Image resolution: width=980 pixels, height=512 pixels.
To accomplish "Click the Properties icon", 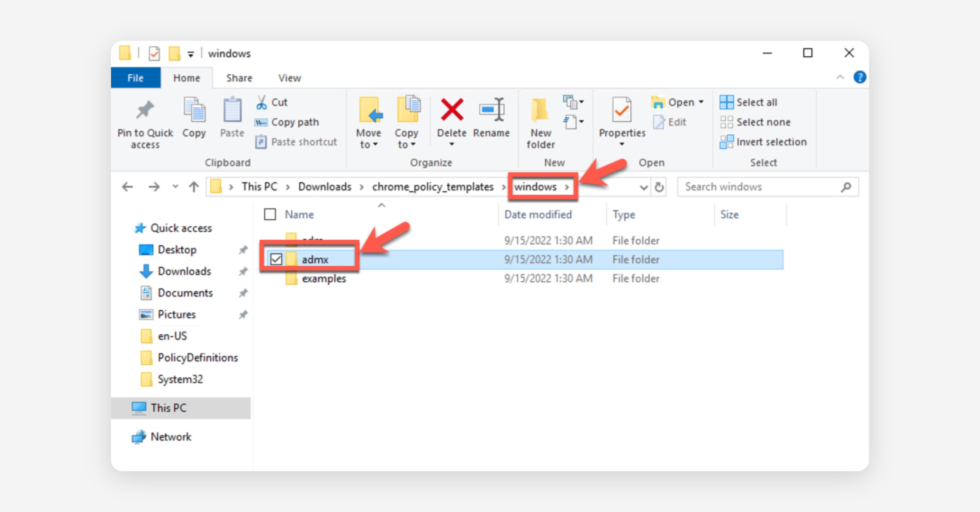I will tap(621, 110).
